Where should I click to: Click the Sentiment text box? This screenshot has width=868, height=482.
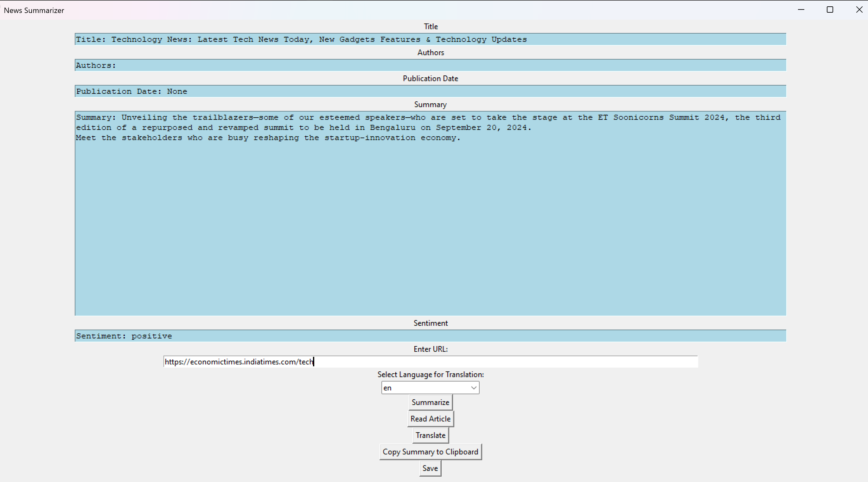(x=430, y=336)
